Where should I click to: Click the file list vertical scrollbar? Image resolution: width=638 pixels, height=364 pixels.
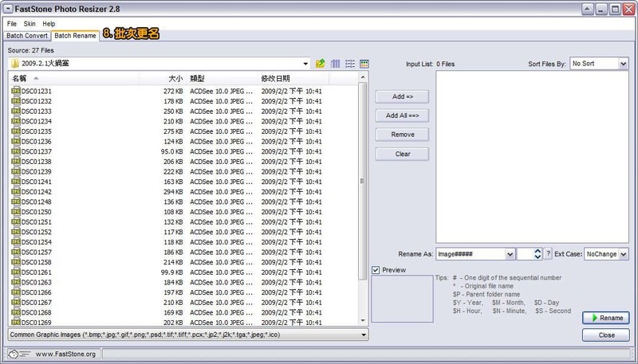pos(363,181)
